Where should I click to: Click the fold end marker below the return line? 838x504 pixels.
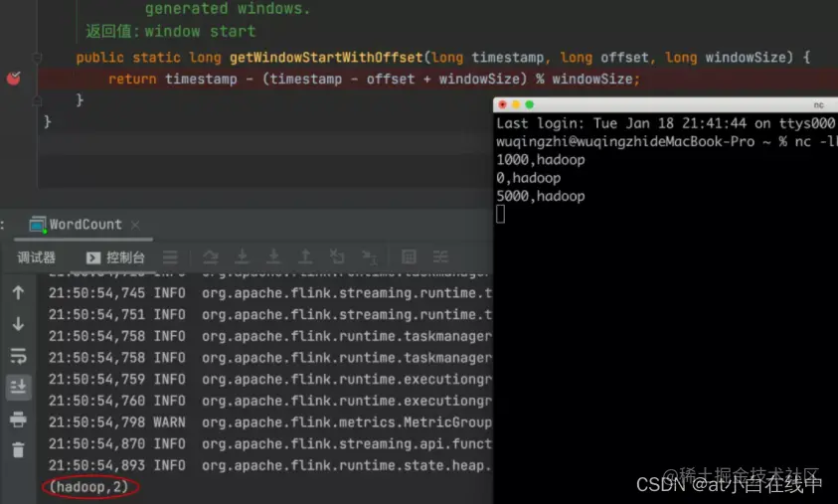[37, 100]
